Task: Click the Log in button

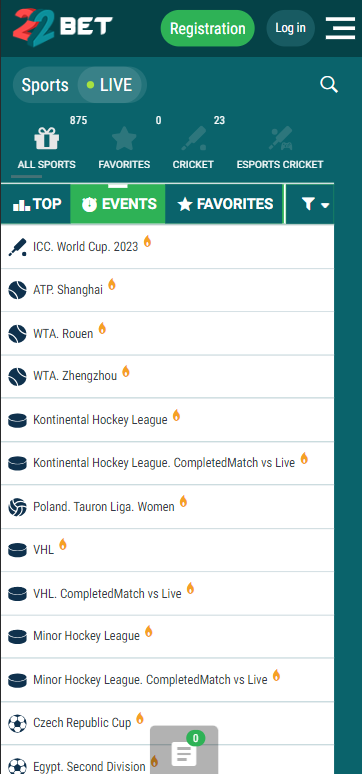Action: (x=290, y=28)
